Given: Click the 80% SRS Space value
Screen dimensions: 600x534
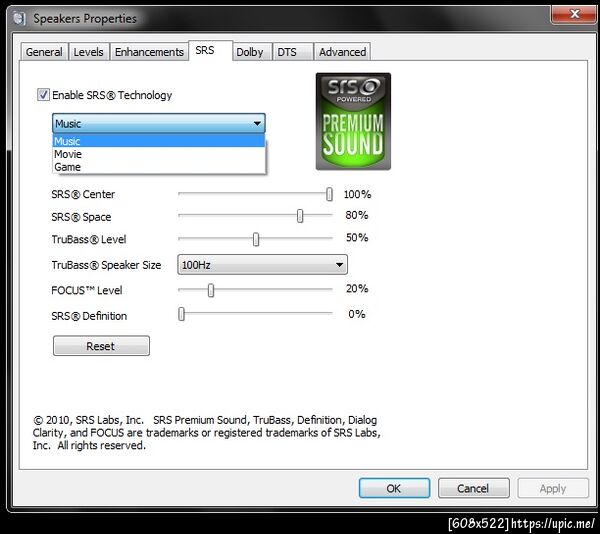Looking at the screenshot, I should click(357, 215).
